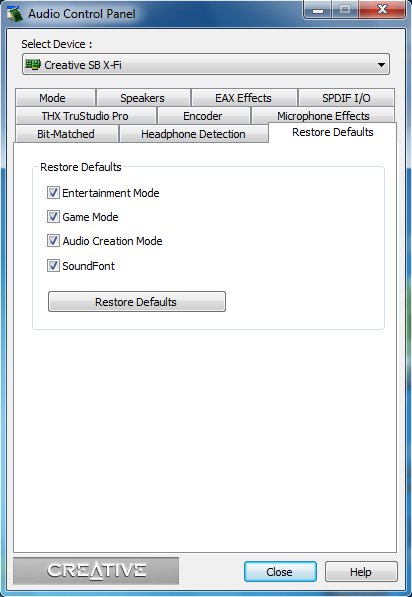Open the SPDIF I/O tab

pos(347,98)
